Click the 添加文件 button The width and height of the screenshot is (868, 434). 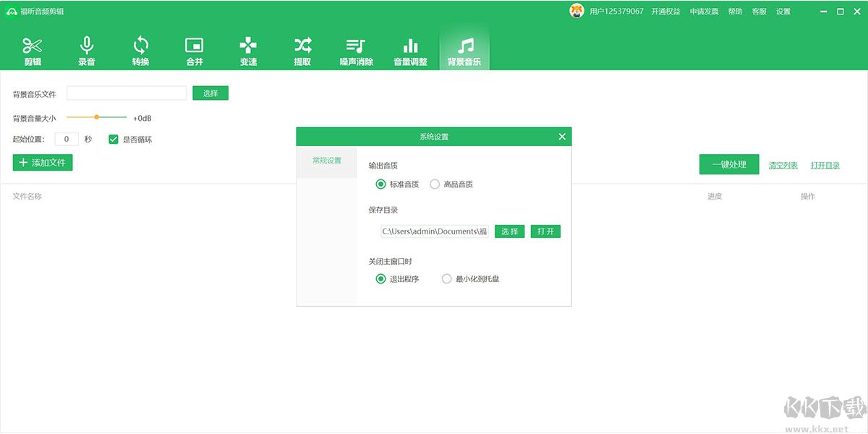tap(43, 163)
